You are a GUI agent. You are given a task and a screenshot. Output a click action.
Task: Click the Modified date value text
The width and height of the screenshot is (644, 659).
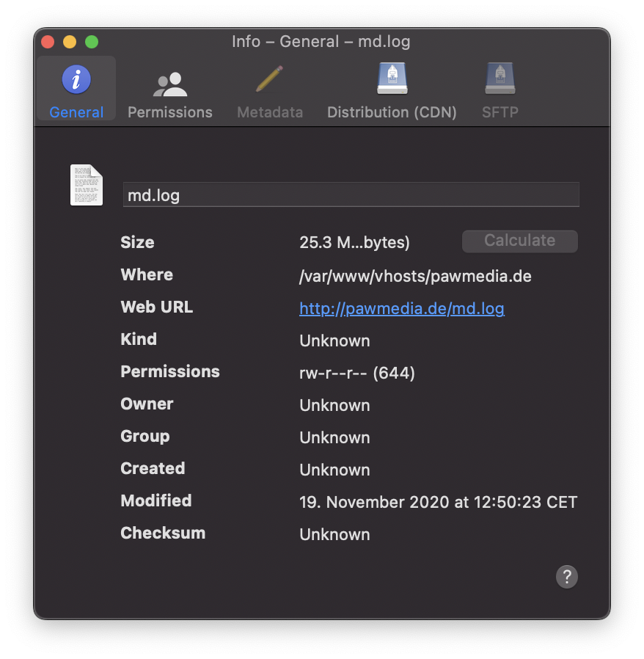438,502
